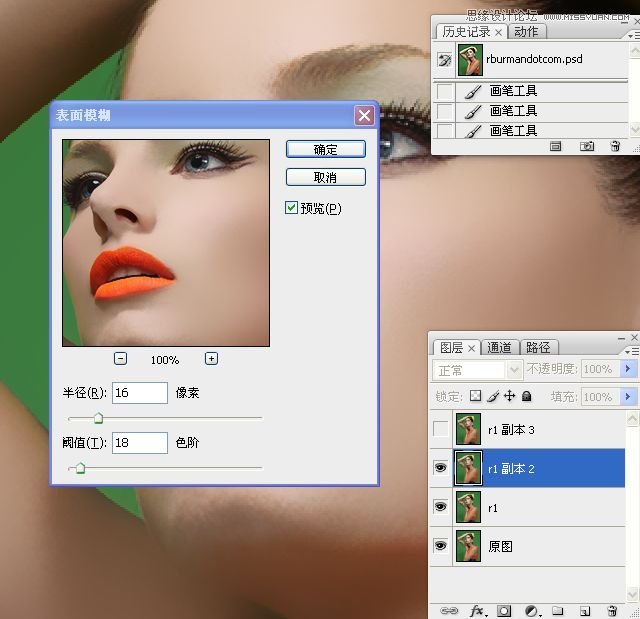Screen dimensions: 640x619
Task: Hide the r1 副本 2 layer
Action: click(x=440, y=468)
